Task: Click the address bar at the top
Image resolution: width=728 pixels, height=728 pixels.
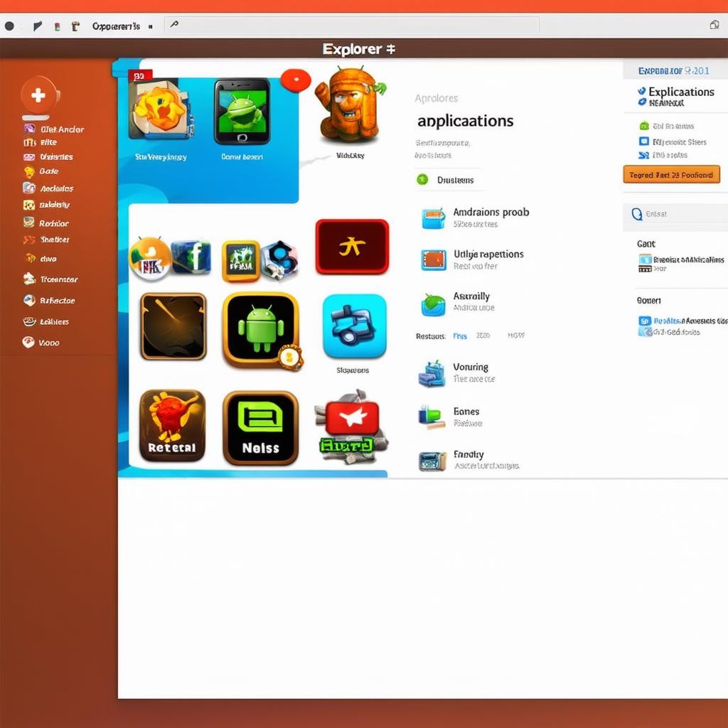Action: (x=352, y=26)
